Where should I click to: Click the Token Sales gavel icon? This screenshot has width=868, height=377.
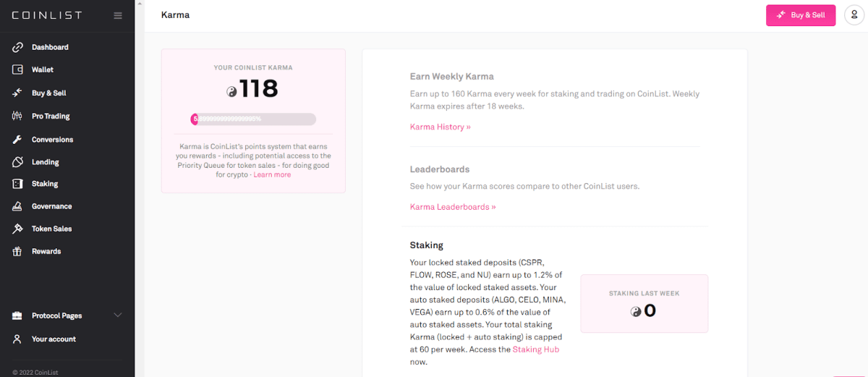17,229
